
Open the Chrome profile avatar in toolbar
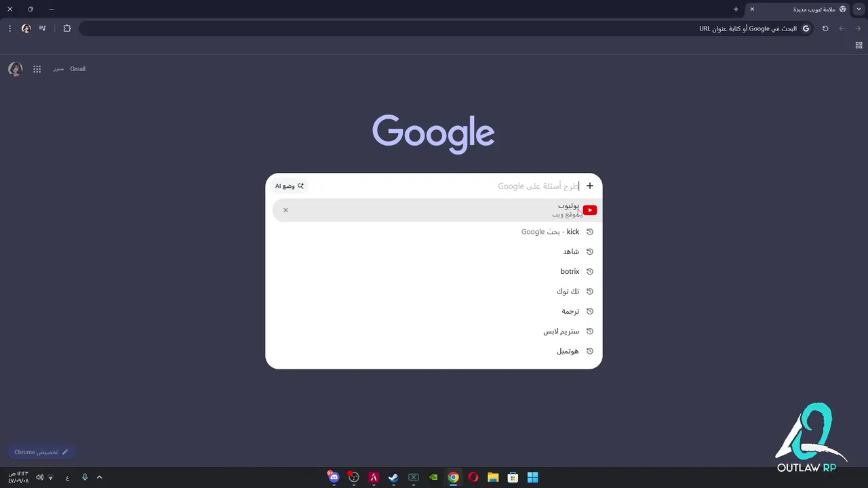26,28
